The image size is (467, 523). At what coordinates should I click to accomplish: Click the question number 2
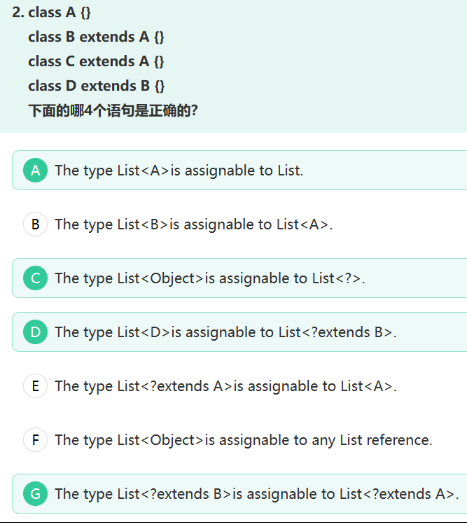18,12
